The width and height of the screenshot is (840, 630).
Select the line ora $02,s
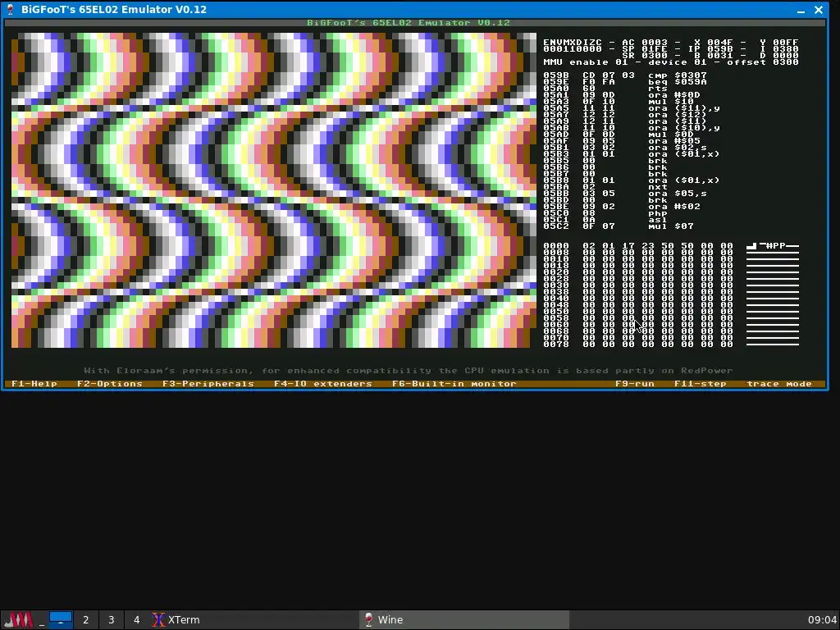(x=625, y=148)
